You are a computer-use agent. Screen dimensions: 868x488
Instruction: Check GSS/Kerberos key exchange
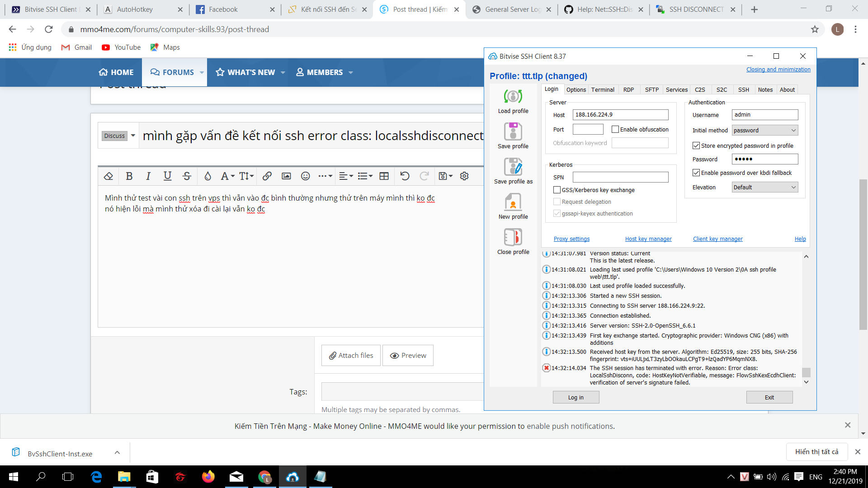(x=557, y=190)
